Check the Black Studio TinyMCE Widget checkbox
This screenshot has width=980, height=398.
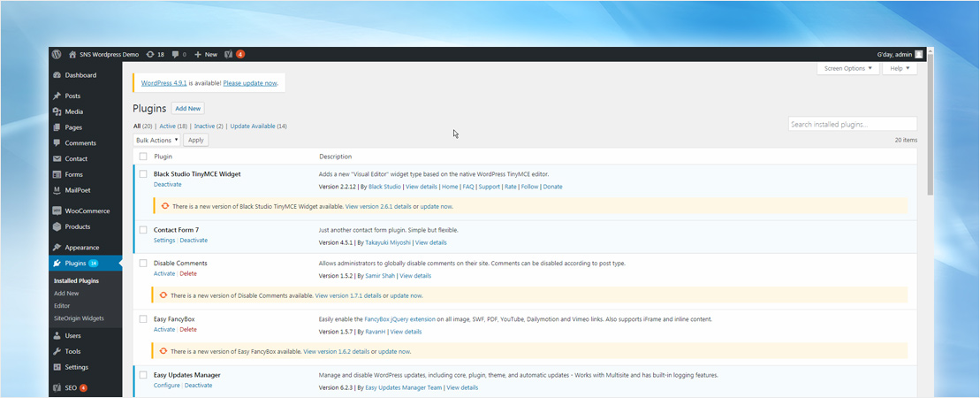[143, 174]
